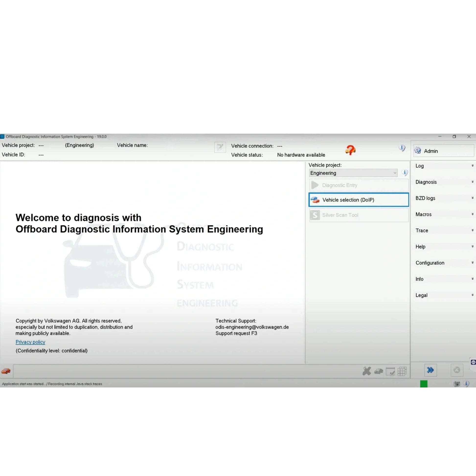Screen dimensions: 476x476
Task: Click the window checkmark icon in lower toolbar
Action: (x=391, y=371)
